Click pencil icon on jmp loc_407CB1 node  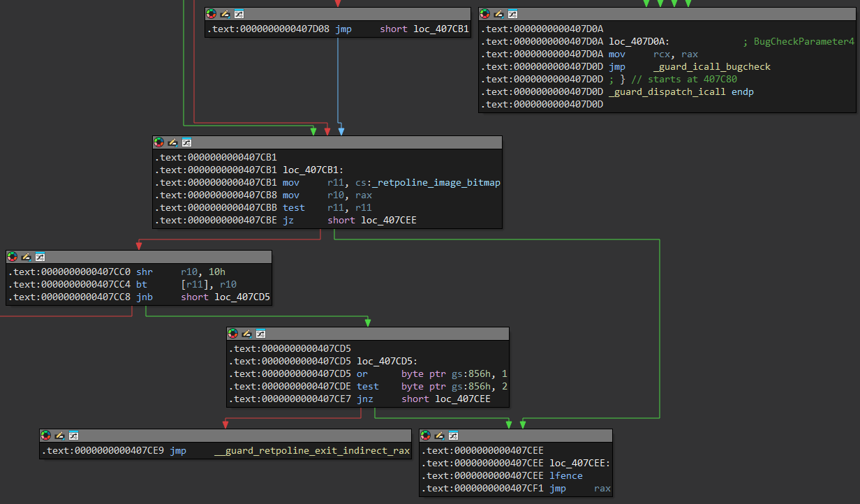(x=225, y=14)
